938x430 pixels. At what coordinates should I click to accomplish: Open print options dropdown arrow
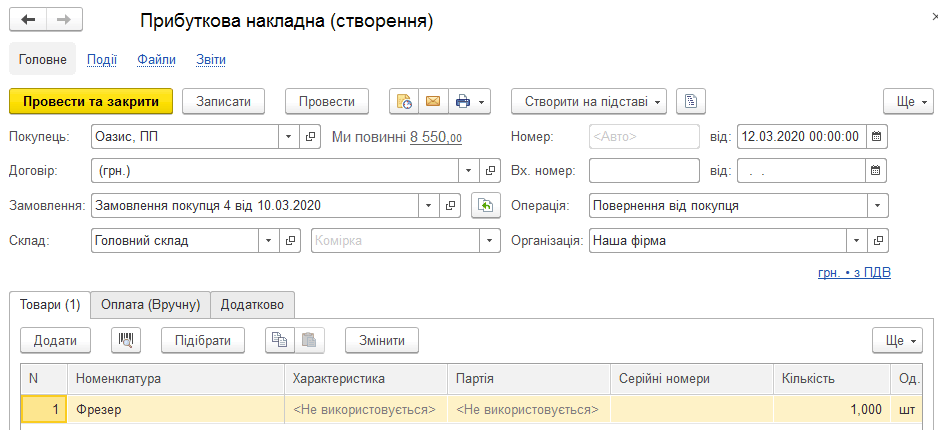482,102
